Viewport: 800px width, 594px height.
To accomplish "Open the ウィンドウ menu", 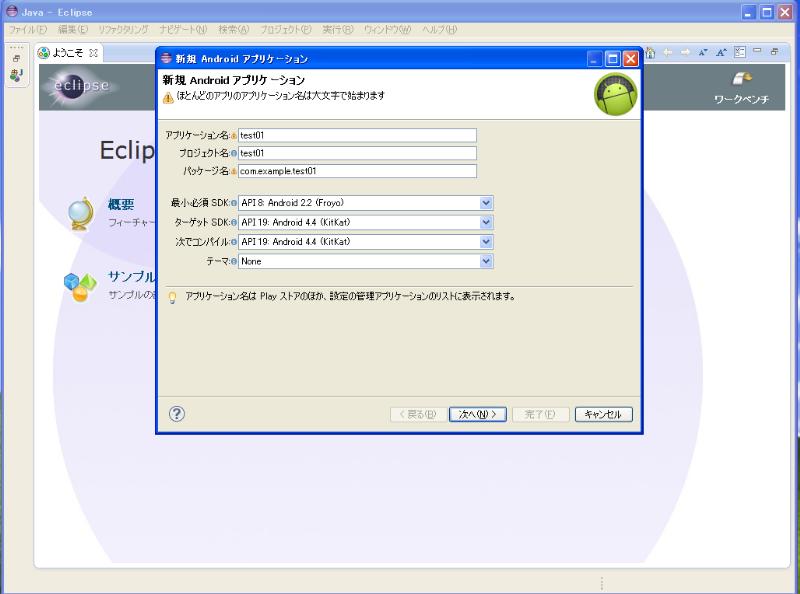I will 388,30.
